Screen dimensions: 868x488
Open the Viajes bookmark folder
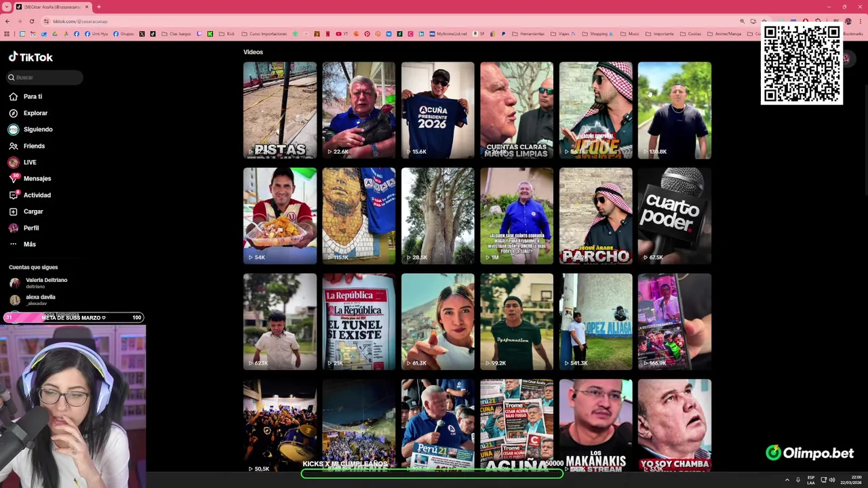pyautogui.click(x=564, y=34)
